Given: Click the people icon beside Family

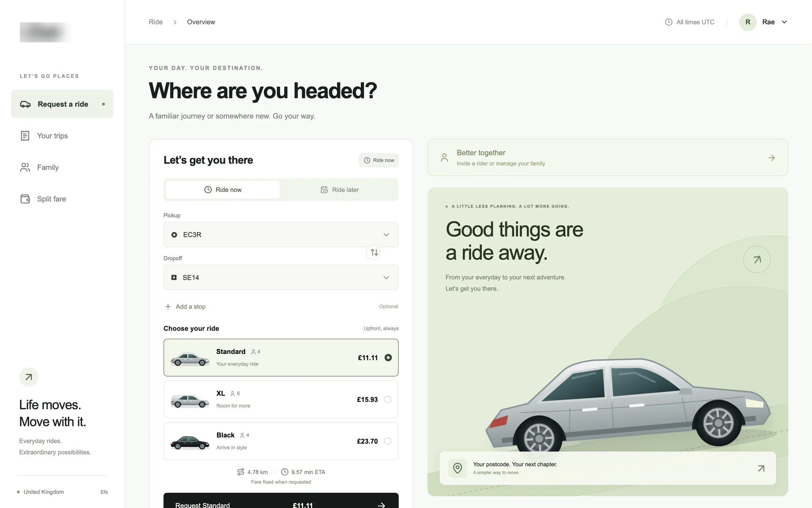Looking at the screenshot, I should click(25, 168).
